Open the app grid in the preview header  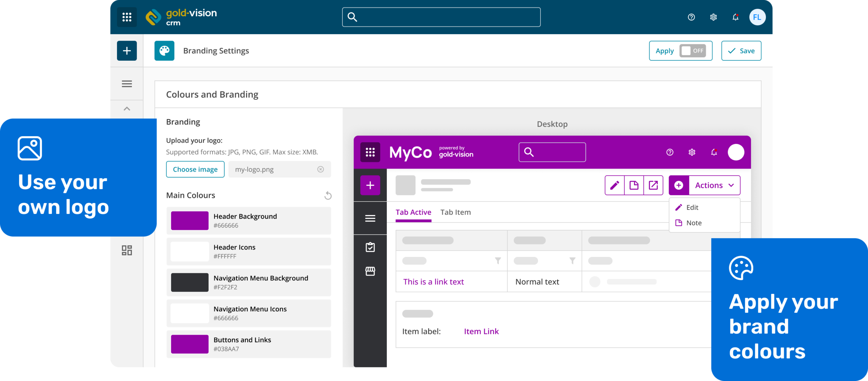point(370,152)
